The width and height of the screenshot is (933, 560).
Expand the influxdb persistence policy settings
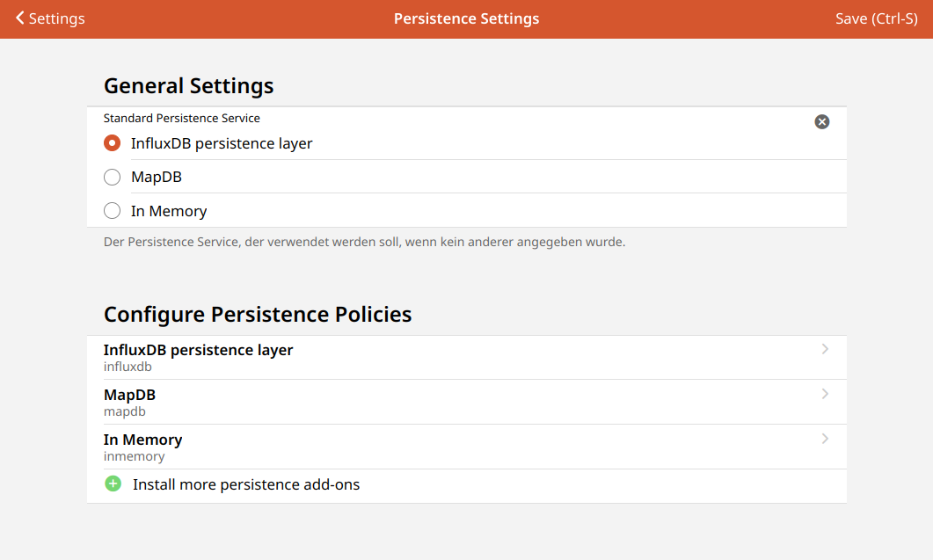825,349
